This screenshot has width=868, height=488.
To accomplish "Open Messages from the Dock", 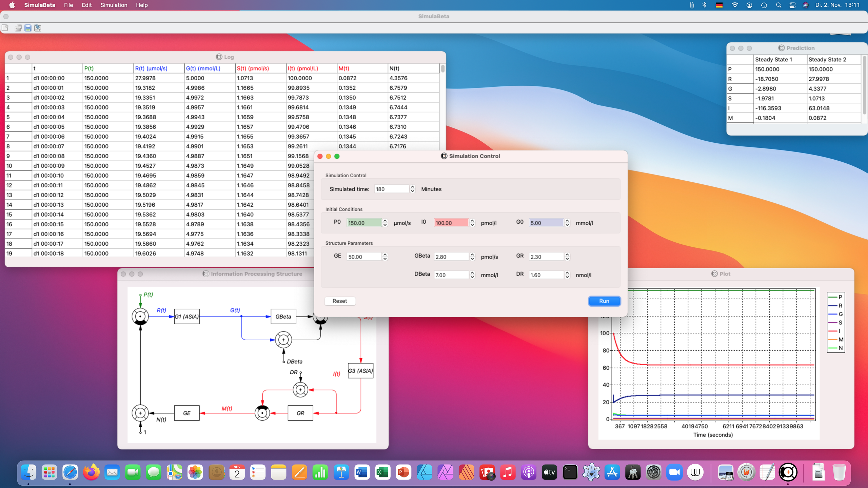I will (x=154, y=472).
